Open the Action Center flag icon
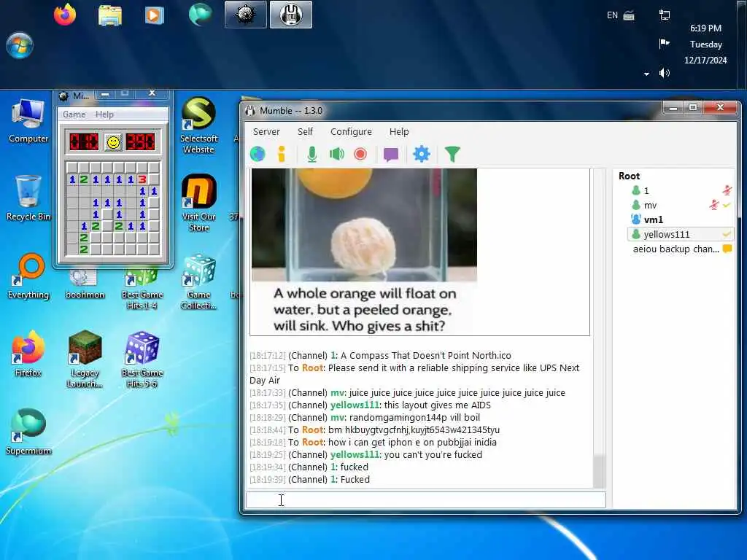 (664, 44)
